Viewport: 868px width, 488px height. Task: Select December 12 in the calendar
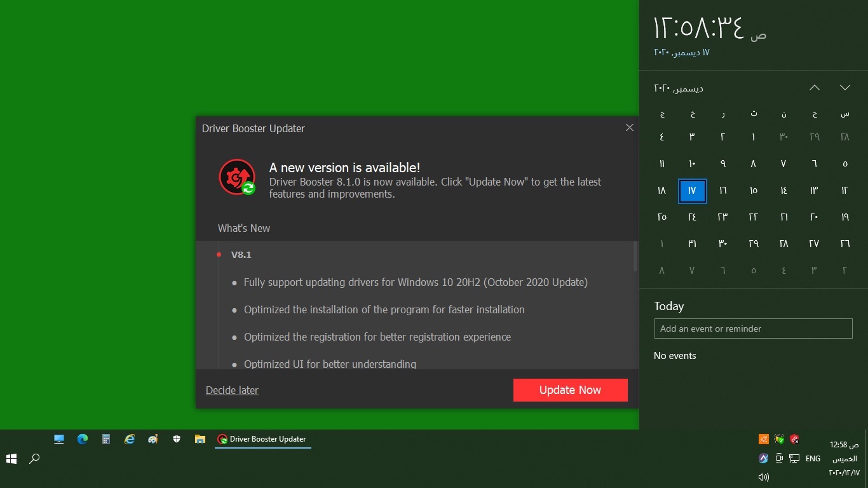coord(845,191)
